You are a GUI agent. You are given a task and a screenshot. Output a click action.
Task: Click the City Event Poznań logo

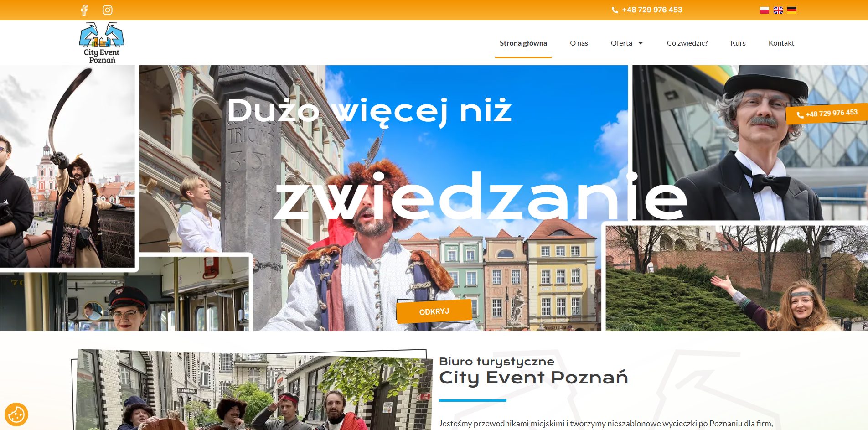102,43
